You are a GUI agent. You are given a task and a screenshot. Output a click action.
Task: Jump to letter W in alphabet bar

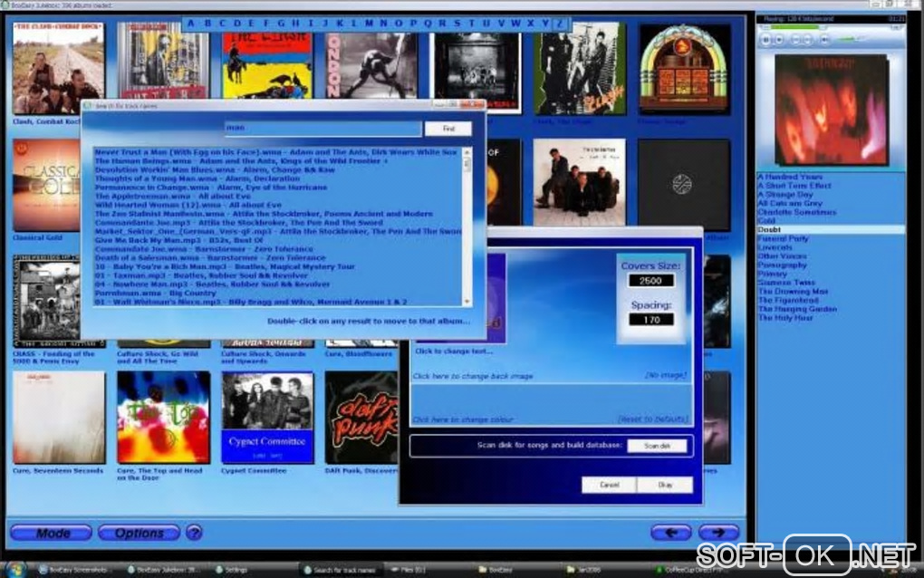[515, 24]
